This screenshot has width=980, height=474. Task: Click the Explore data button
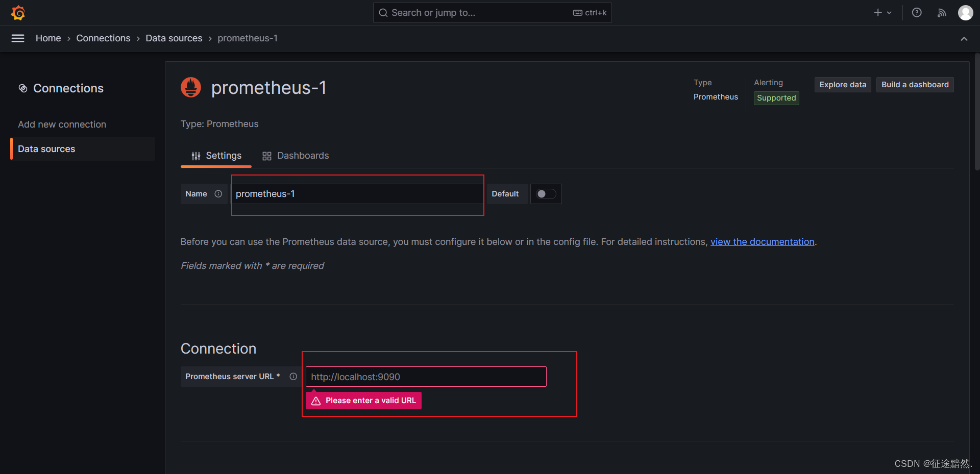coord(843,85)
